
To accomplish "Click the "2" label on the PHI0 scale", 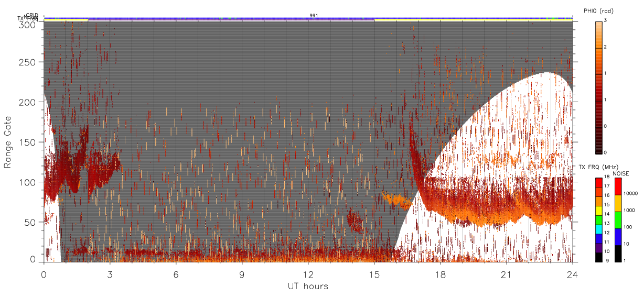I will pyautogui.click(x=605, y=47).
